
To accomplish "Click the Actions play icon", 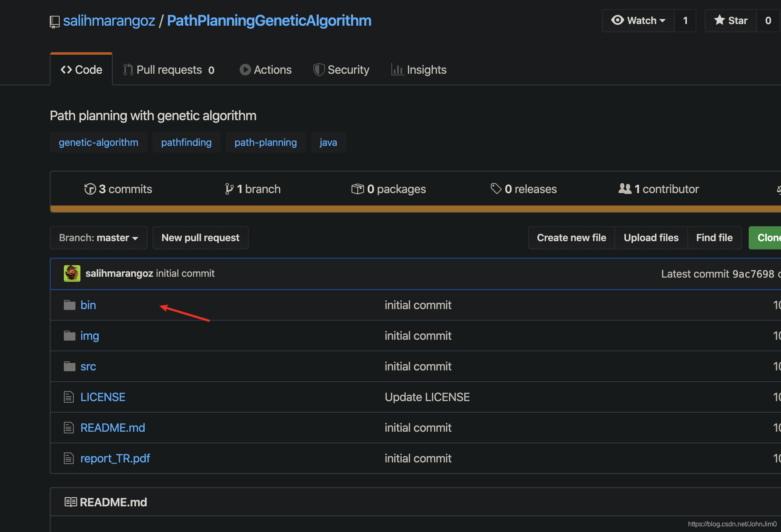I will pyautogui.click(x=245, y=70).
